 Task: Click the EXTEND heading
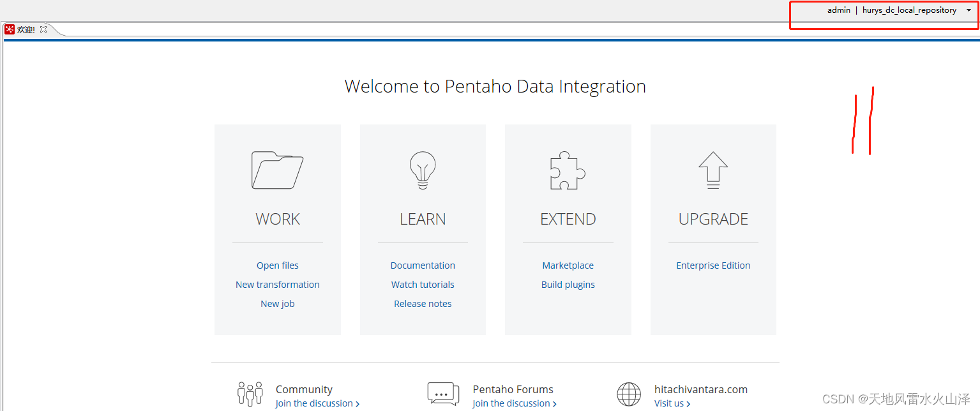pyautogui.click(x=568, y=219)
